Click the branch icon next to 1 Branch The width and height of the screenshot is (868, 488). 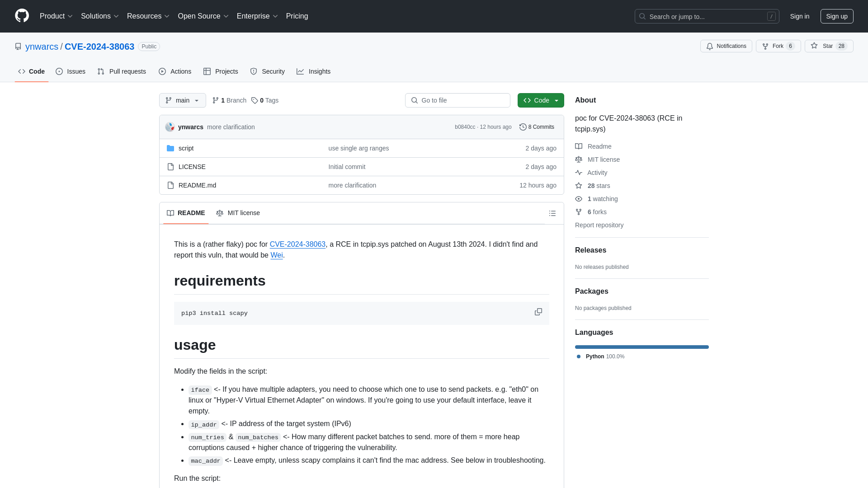pos(216,100)
